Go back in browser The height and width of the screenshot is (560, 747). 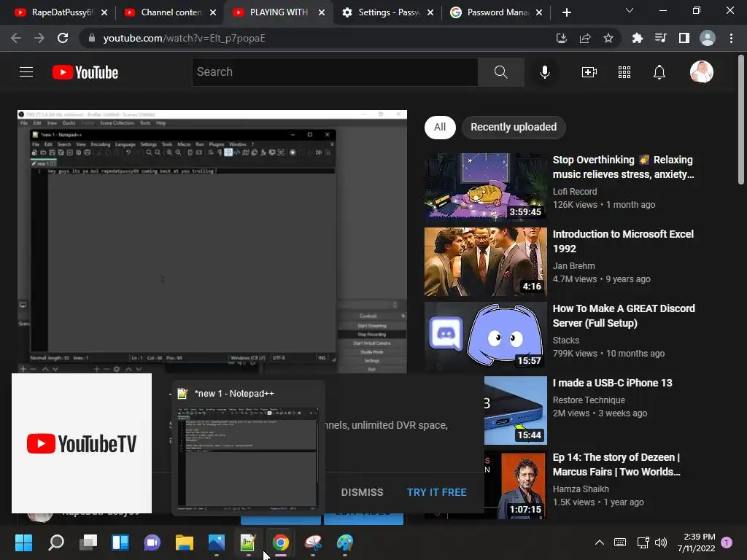click(16, 38)
